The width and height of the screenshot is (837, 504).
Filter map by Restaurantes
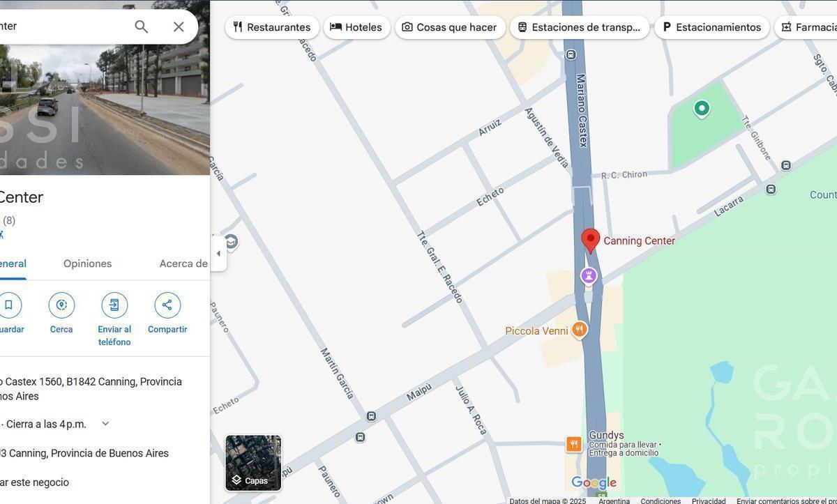click(272, 27)
